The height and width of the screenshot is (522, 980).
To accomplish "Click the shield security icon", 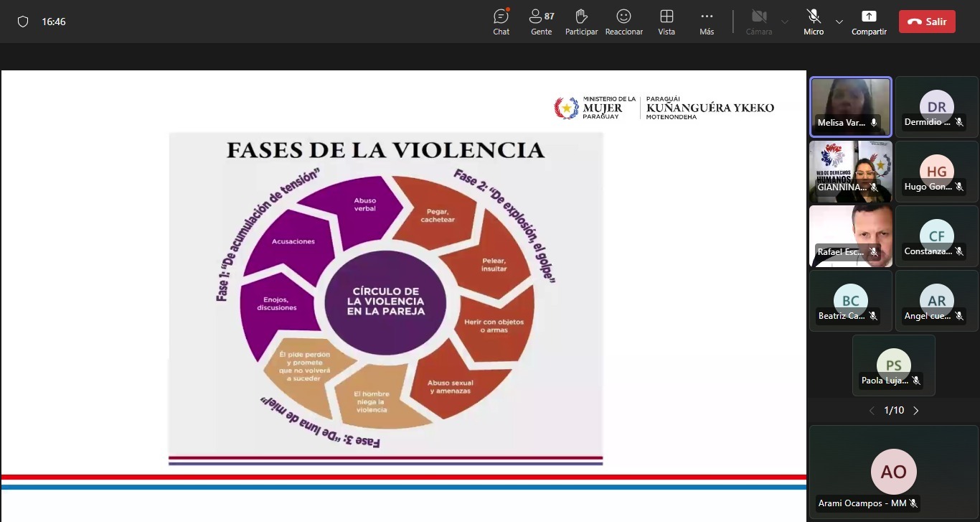I will (x=23, y=22).
